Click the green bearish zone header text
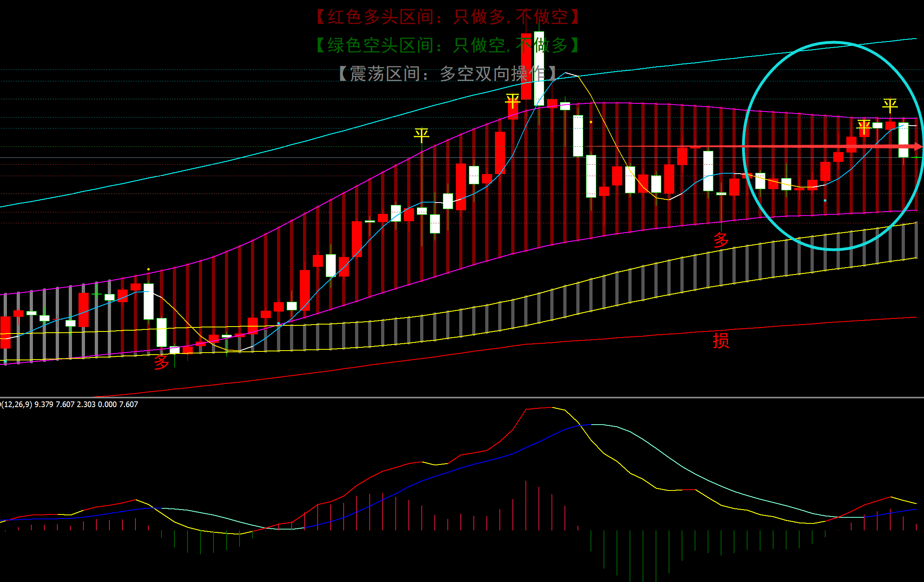 [x=447, y=45]
